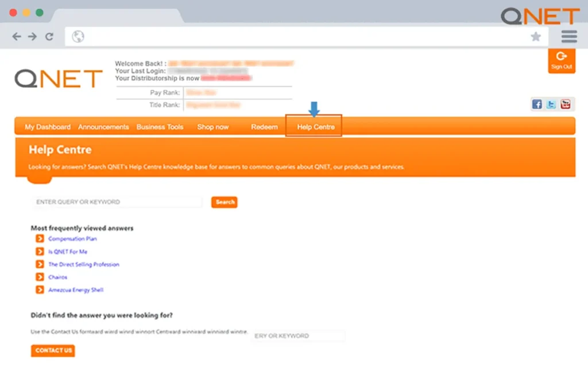Screen dimensions: 588x366
Task: Click the arrow icon next to The Direct Selling Profession
Action: point(40,264)
